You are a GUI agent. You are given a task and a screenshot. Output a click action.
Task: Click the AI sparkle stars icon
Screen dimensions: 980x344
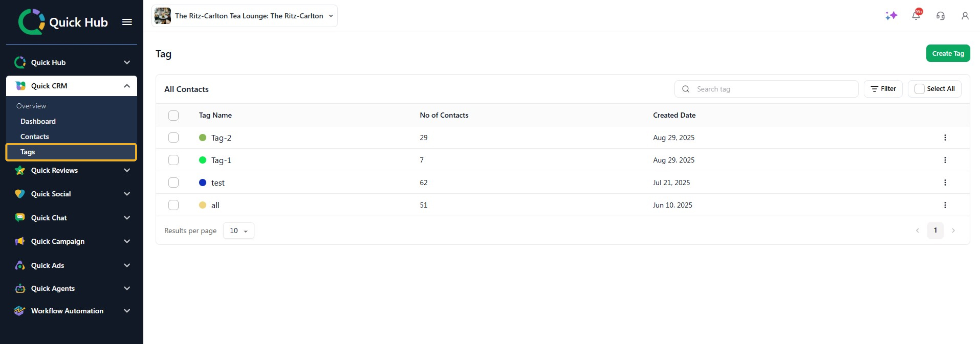(891, 16)
